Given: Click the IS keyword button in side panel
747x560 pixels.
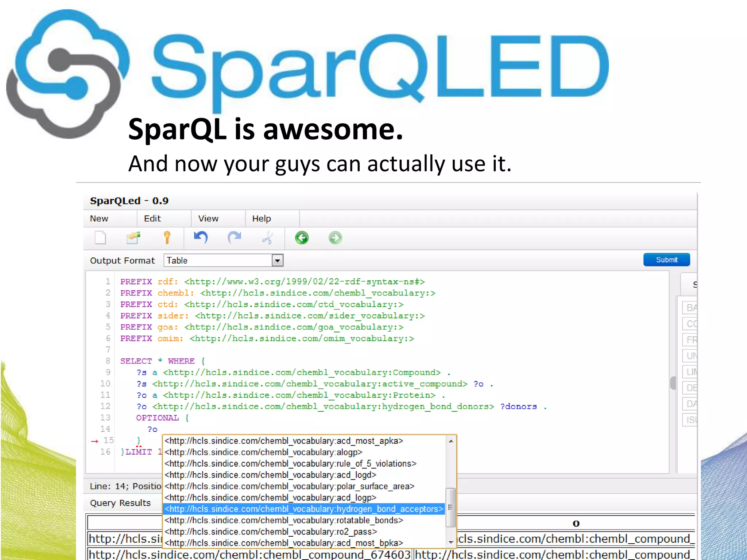Looking at the screenshot, I should click(690, 420).
